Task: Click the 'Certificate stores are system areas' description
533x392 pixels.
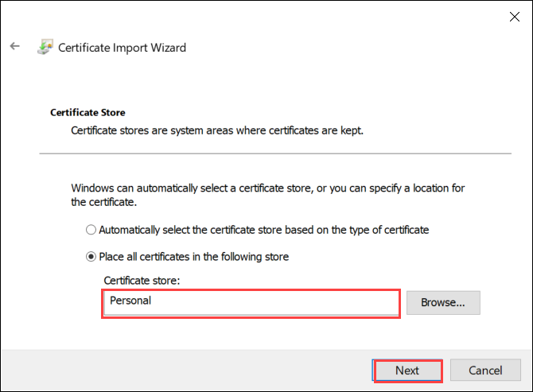Action: click(217, 130)
